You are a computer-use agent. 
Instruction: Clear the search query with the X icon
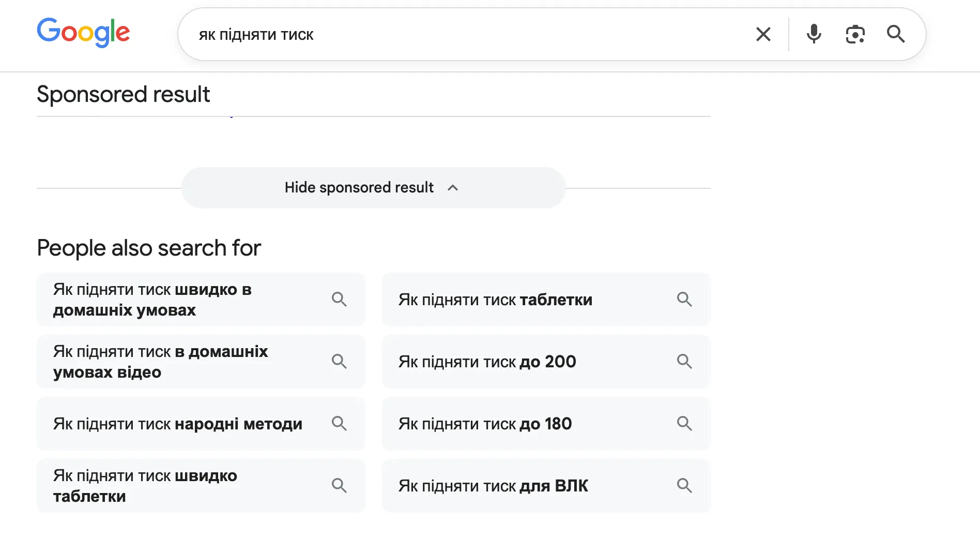click(x=763, y=34)
